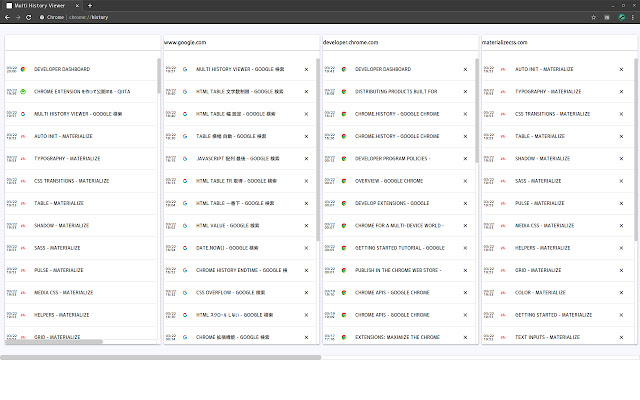640x400 pixels.
Task: Delete Multi History Viewer entry in google.com column
Action: coord(306,69)
